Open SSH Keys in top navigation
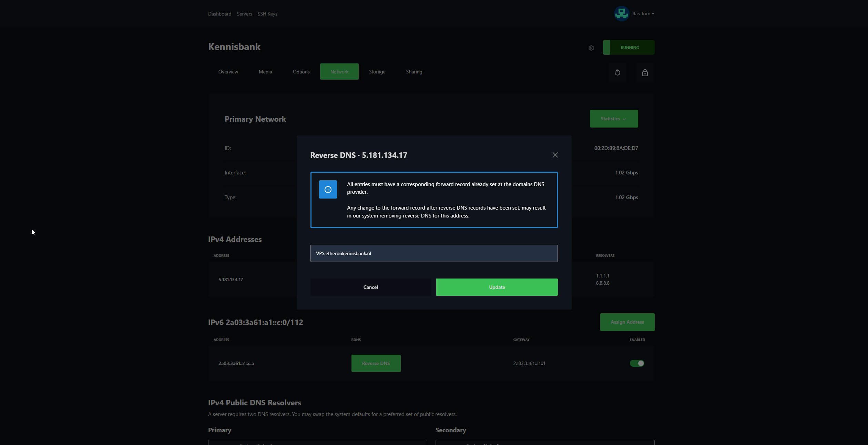The height and width of the screenshot is (445, 868). (267, 14)
